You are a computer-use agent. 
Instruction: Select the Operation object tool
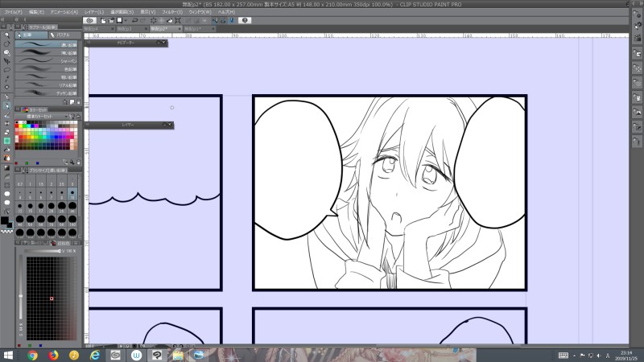click(6, 52)
